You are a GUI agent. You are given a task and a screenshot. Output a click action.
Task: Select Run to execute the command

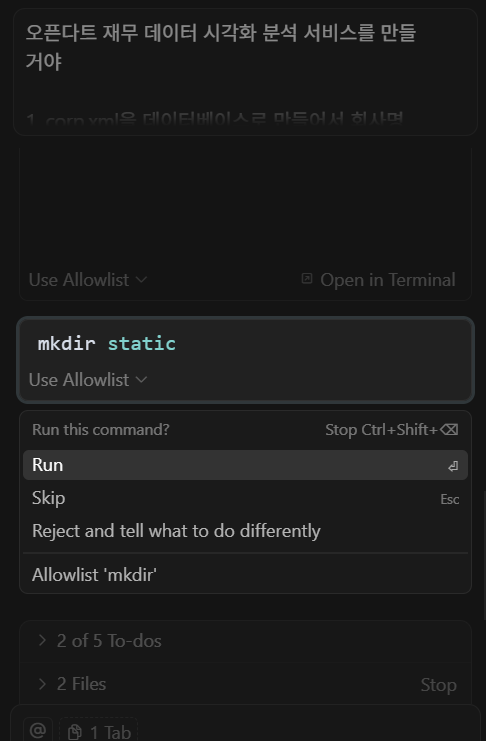coord(245,465)
